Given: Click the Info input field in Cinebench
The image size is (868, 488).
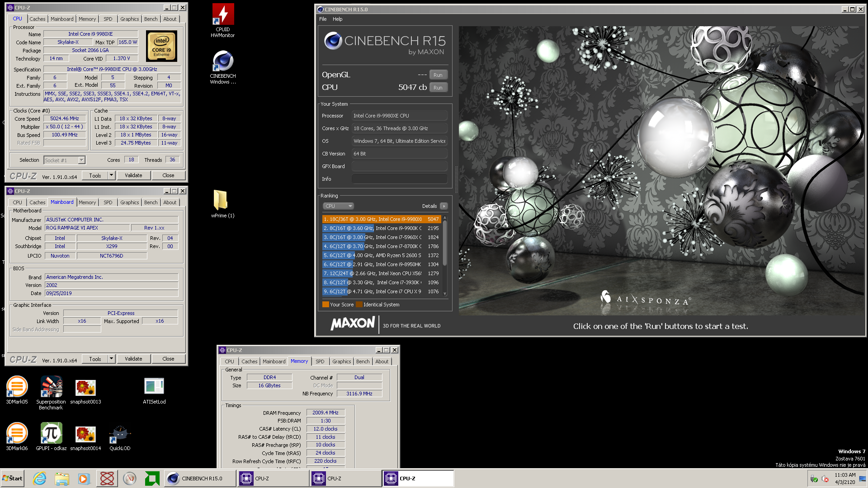Looking at the screenshot, I should [x=400, y=179].
